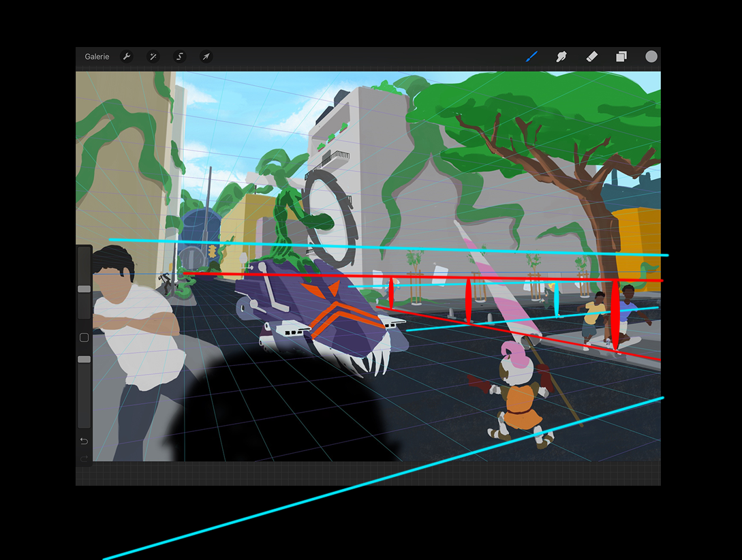Screen dimensions: 742x560
Task: Click the brush opacity slider handle
Action: [84, 359]
